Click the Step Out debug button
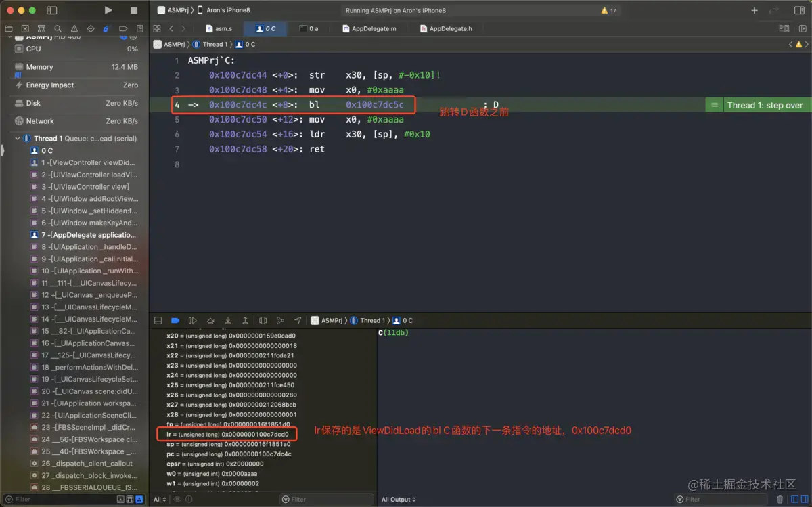The height and width of the screenshot is (507, 812). click(245, 320)
